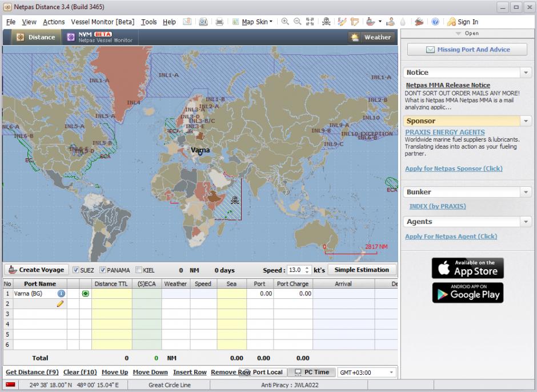Click Insert Row link
Image resolution: width=537 pixels, height=392 pixels.
pos(190,372)
